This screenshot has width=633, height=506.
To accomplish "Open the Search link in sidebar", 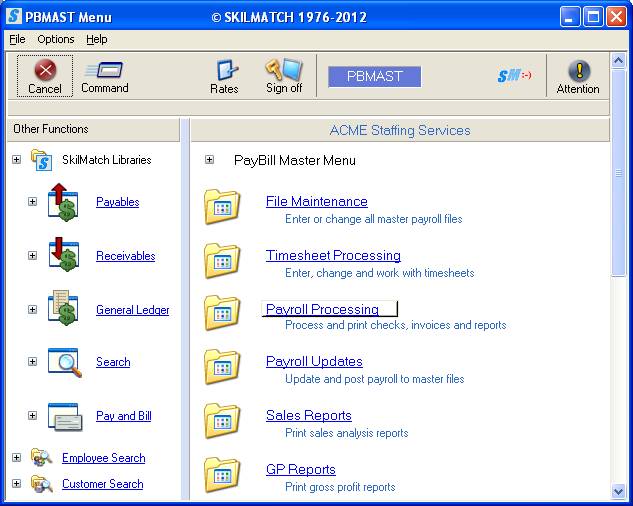I will [113, 362].
